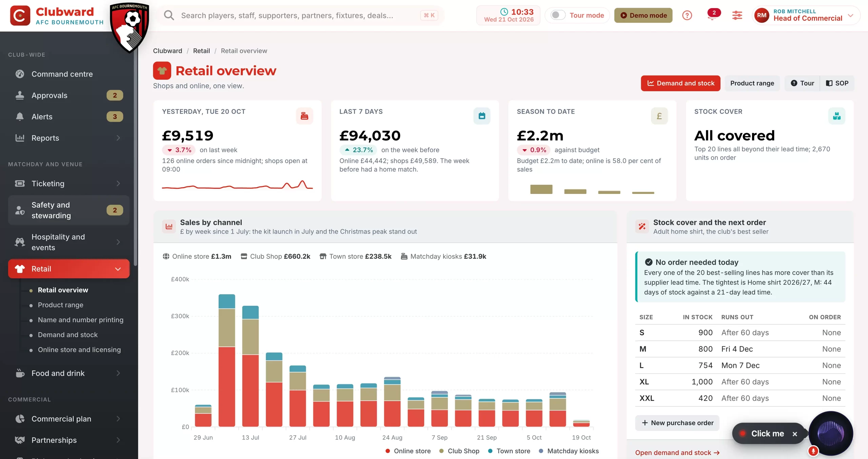Screen dimensions: 868x459
Task: Click the Product range button
Action: [x=752, y=83]
